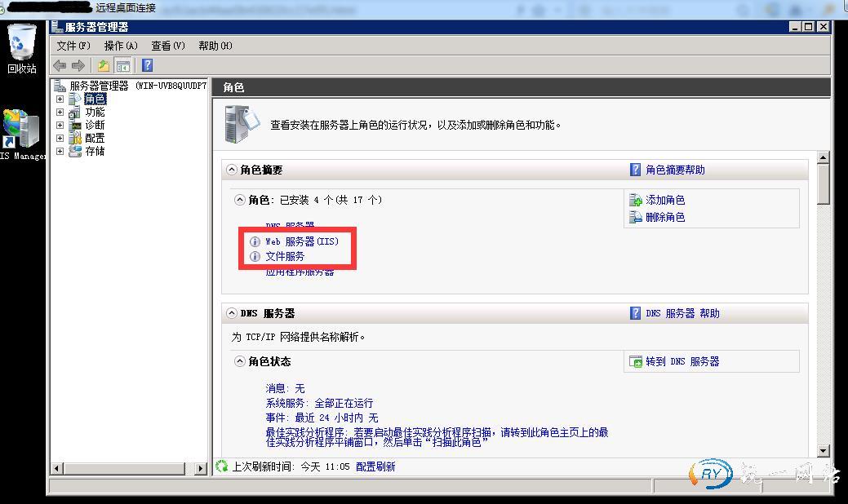Select 存储 in the tree
The width and height of the screenshot is (848, 504).
click(x=95, y=151)
